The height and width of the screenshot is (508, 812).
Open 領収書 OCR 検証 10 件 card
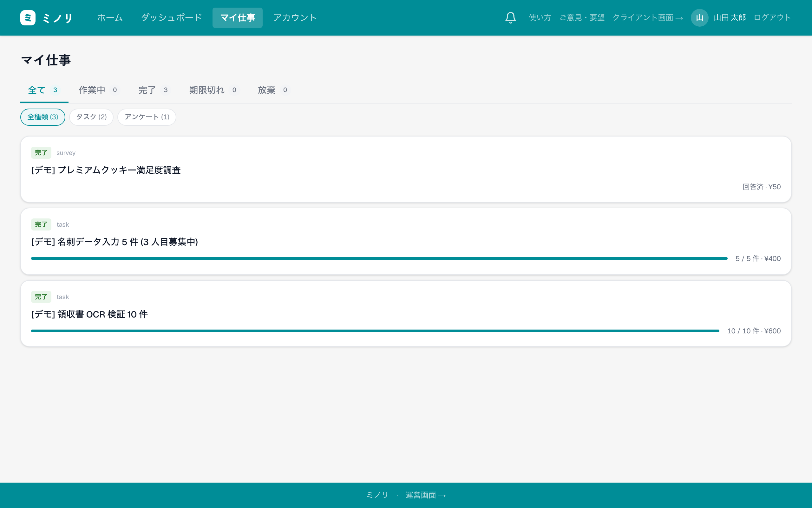pos(406,313)
